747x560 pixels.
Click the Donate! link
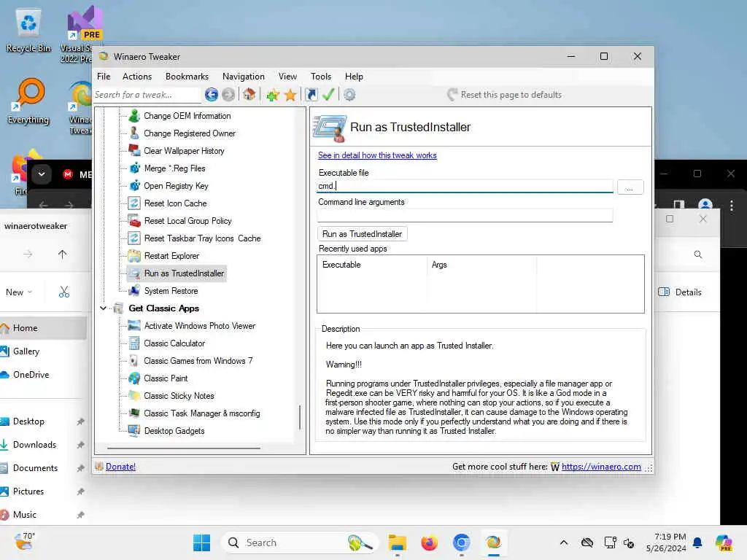[120, 467]
